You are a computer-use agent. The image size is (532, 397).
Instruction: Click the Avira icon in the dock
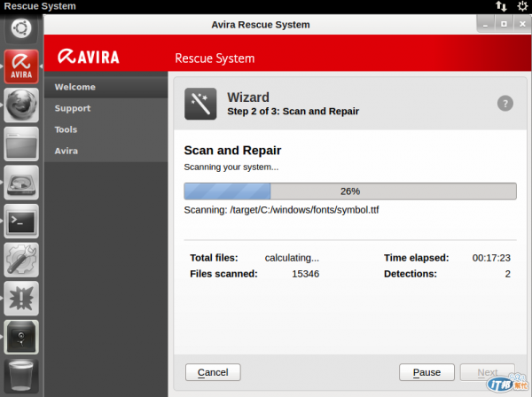coord(21,66)
